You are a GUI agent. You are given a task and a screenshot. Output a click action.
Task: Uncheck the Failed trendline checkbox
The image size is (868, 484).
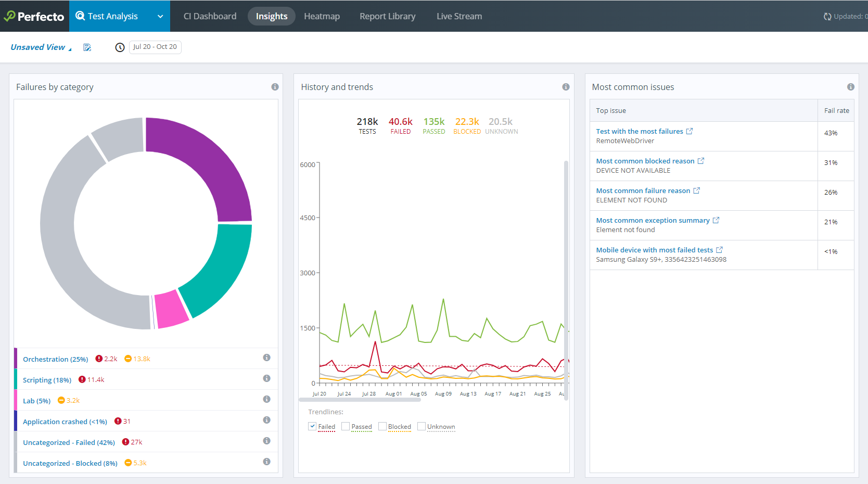[x=312, y=426]
